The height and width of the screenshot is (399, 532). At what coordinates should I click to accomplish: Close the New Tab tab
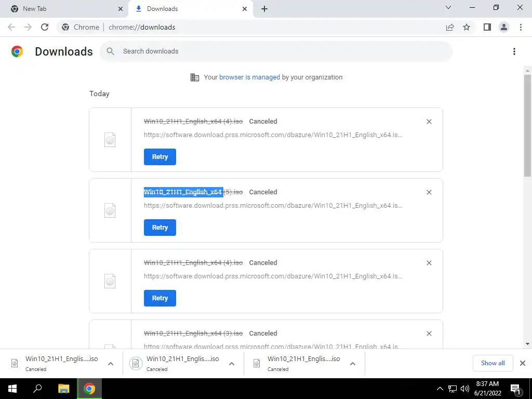click(x=121, y=9)
